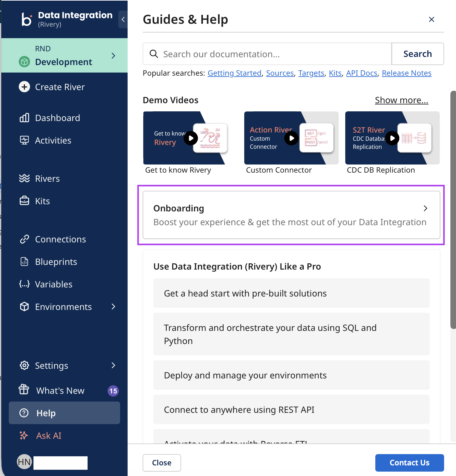Open What's New in the sidebar

tap(60, 391)
